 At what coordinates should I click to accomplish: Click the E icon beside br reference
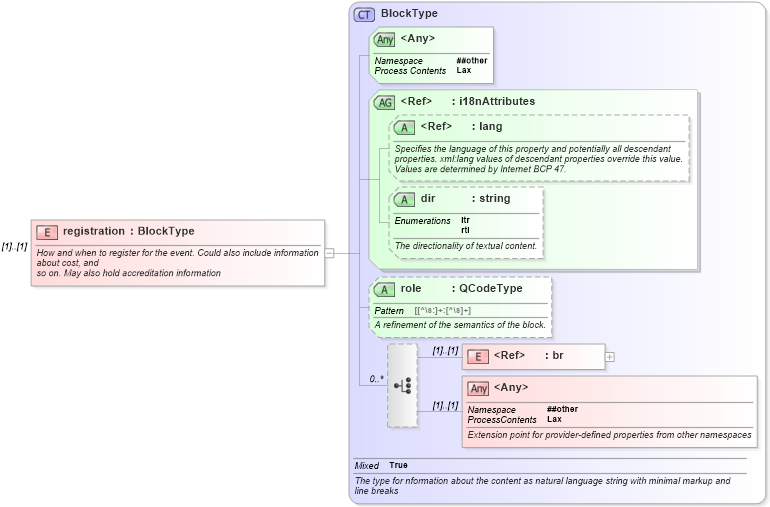(478, 357)
